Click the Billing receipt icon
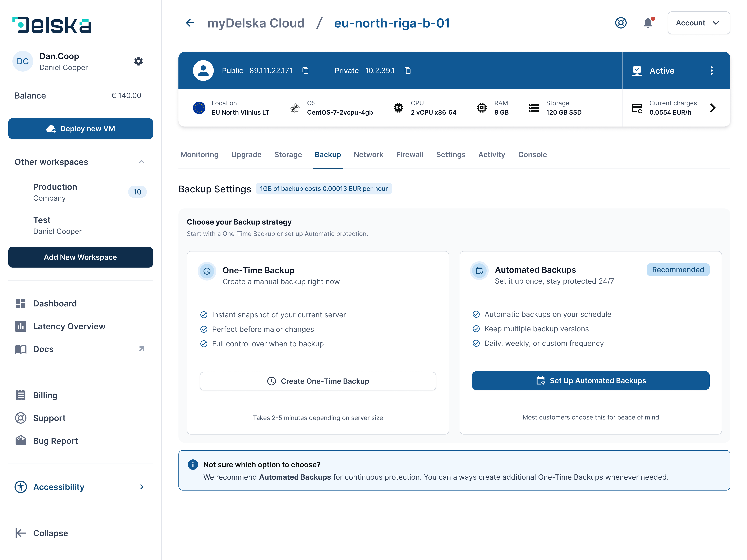 pyautogui.click(x=21, y=395)
